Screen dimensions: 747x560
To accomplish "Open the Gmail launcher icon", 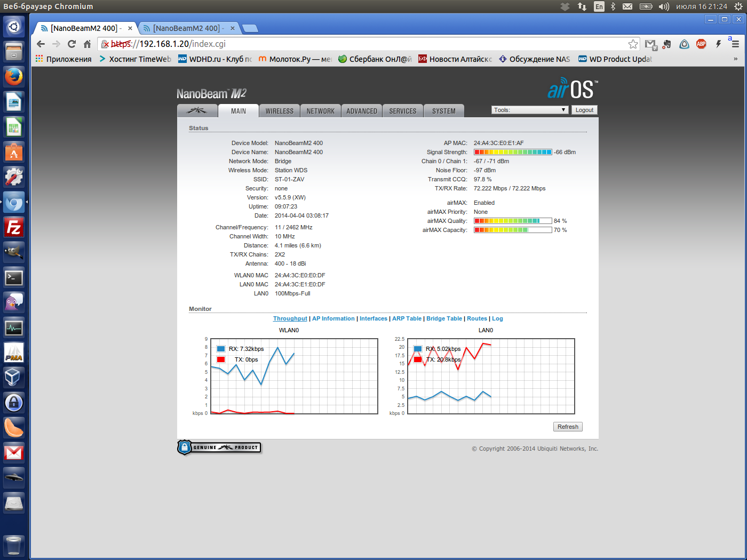I will (14, 453).
